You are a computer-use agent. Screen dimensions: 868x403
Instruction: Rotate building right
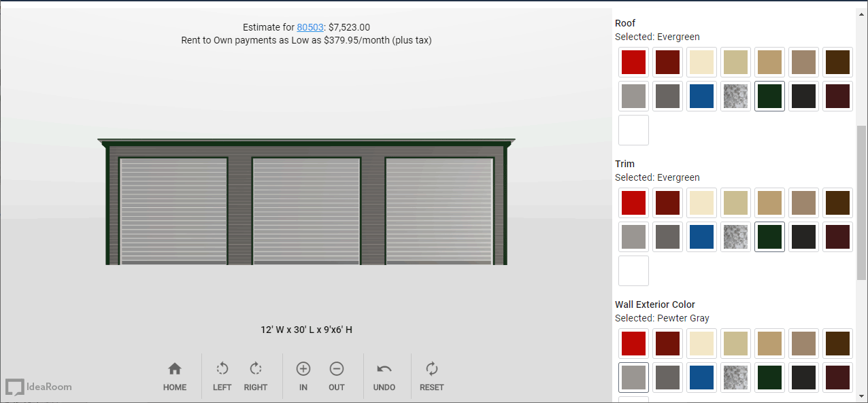[256, 376]
